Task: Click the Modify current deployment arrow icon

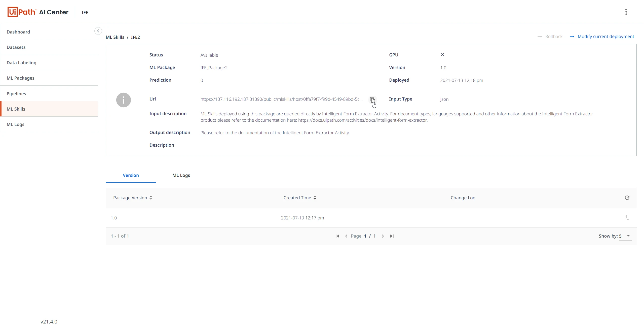Action: 572,37
